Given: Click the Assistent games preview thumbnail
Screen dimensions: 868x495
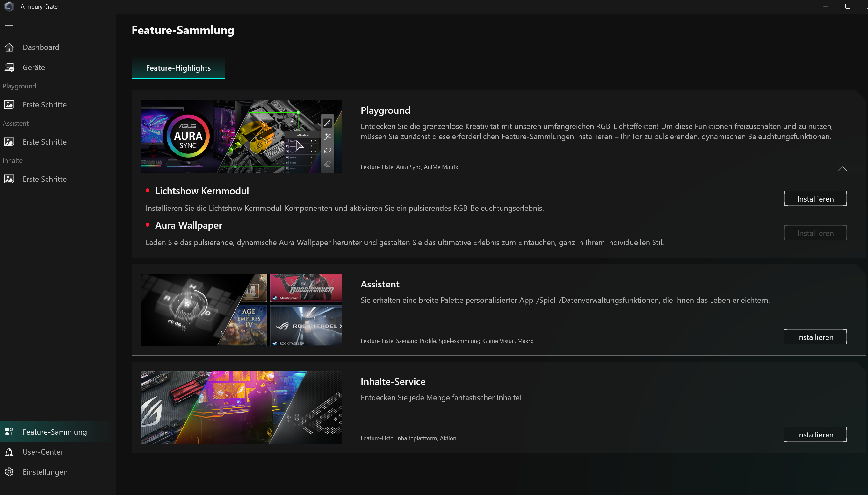Looking at the screenshot, I should (x=241, y=310).
